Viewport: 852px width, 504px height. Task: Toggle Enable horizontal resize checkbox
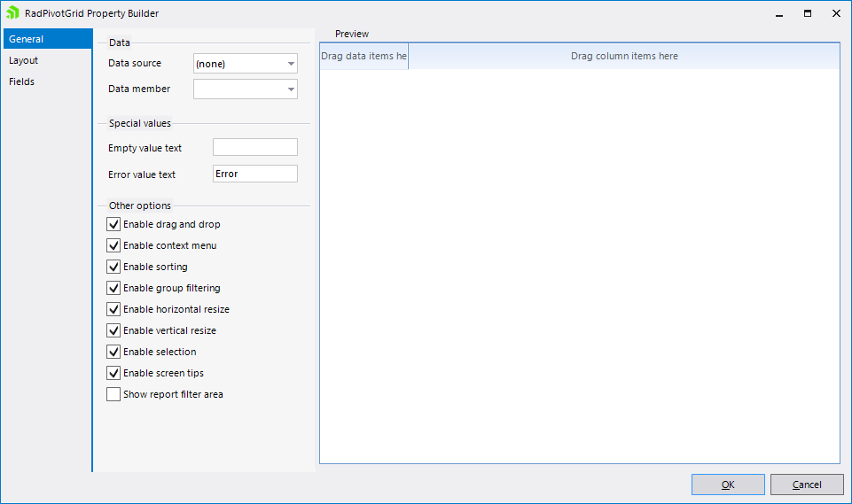(x=113, y=309)
